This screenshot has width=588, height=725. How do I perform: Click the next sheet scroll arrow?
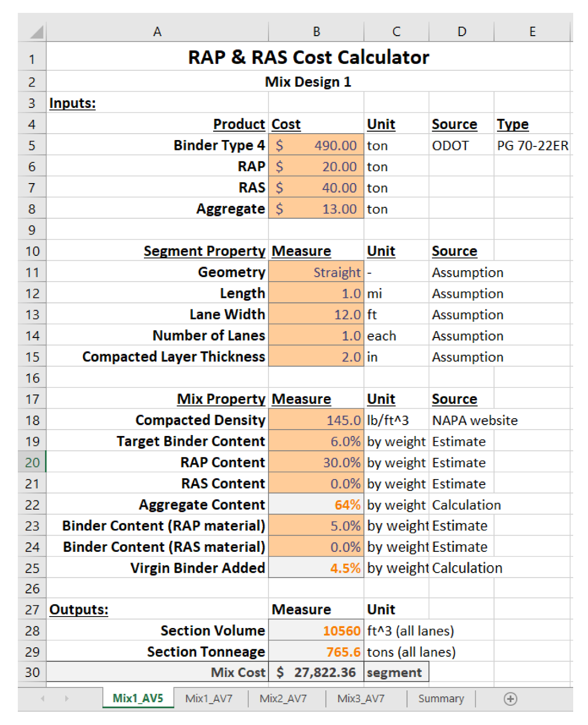tap(66, 699)
